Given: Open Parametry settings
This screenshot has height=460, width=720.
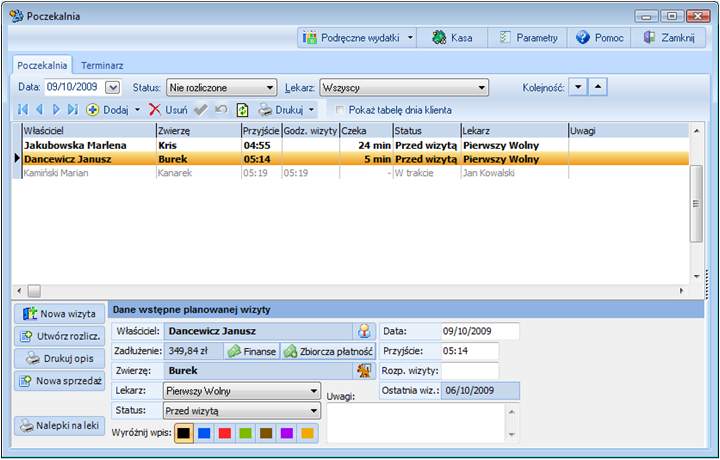Looking at the screenshot, I should (528, 38).
